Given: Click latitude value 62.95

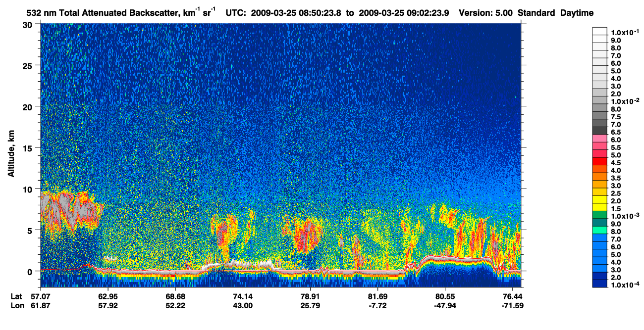Looking at the screenshot, I should click(x=108, y=296).
